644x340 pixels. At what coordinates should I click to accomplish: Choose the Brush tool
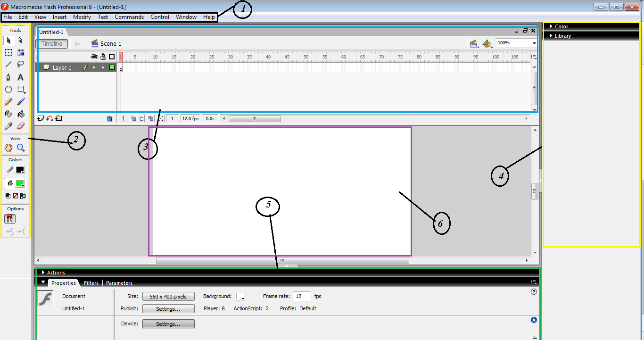[x=21, y=101]
